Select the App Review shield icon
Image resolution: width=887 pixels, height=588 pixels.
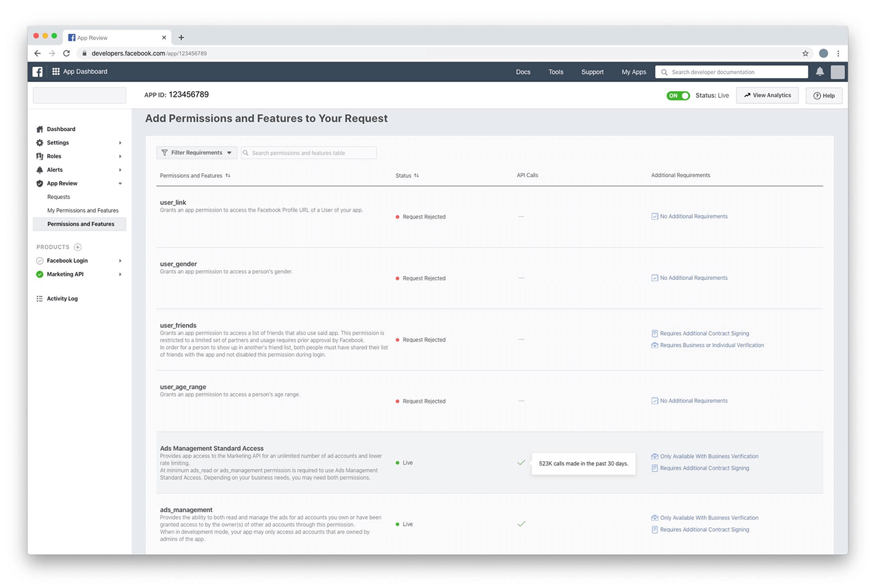[x=39, y=183]
